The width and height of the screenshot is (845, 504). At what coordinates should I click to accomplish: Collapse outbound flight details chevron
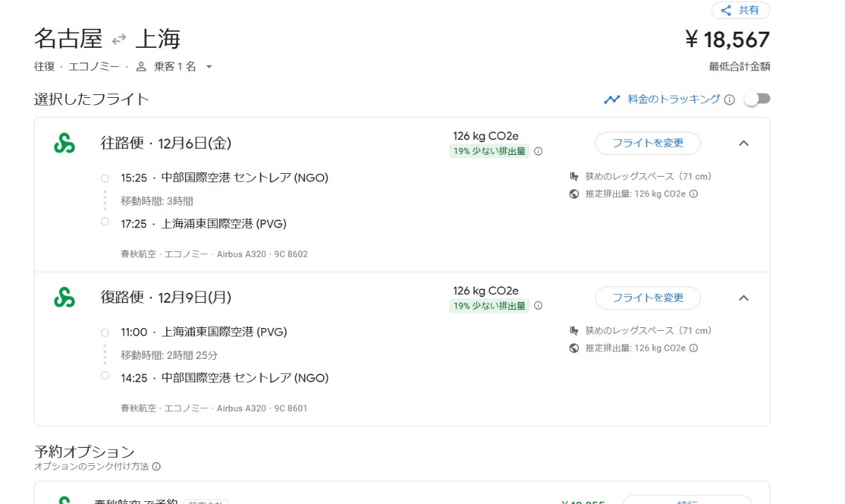744,144
